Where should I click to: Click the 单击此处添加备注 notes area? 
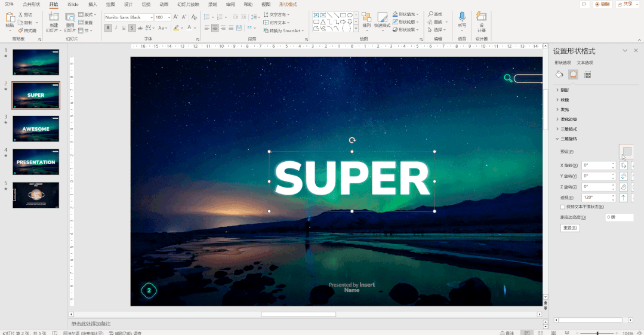coord(91,324)
